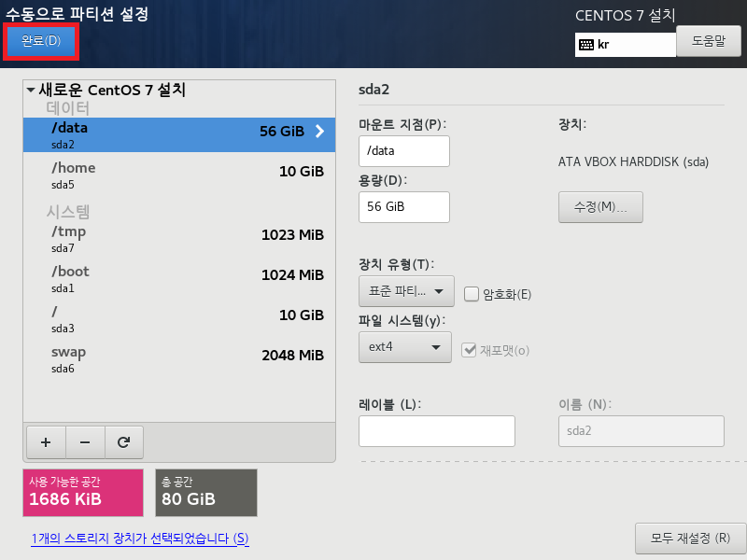Select the /tmp sda7 partition row

(179, 239)
